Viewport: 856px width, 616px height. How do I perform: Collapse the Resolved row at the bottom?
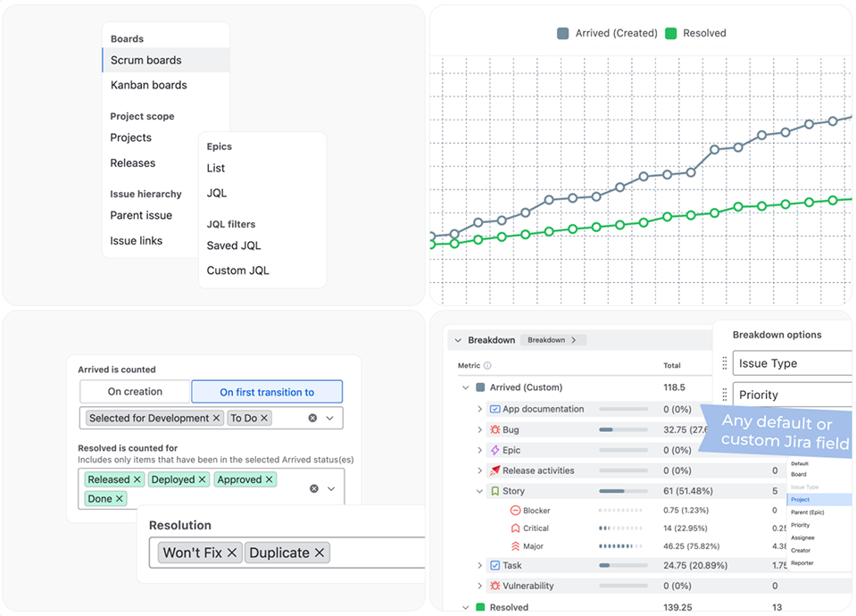(x=466, y=607)
